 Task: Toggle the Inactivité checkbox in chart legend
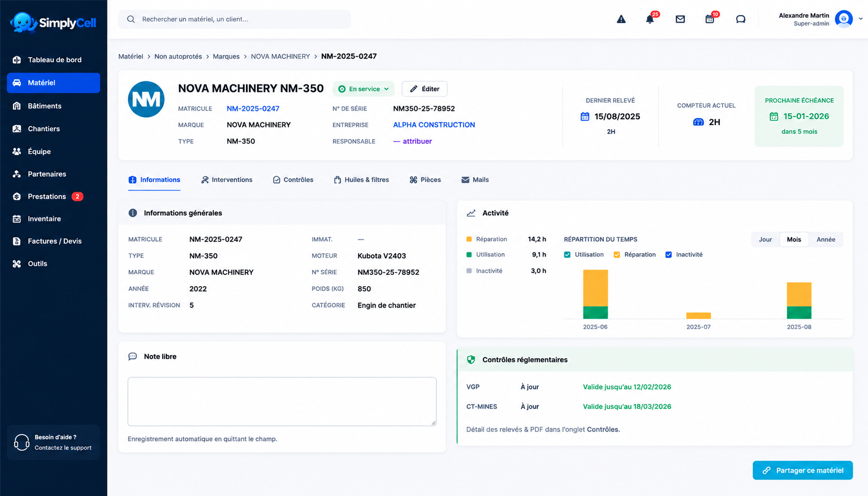668,255
